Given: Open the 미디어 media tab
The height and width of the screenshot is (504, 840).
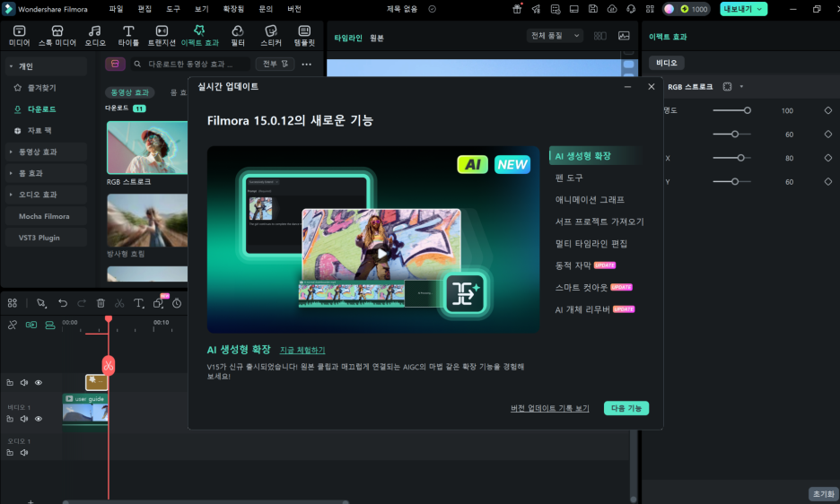Looking at the screenshot, I should [19, 35].
